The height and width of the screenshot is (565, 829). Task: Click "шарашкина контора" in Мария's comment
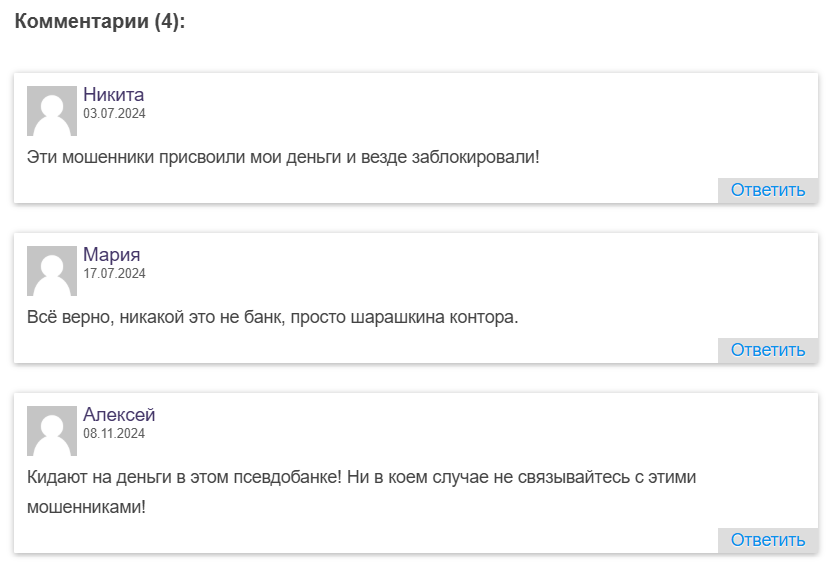pyautogui.click(x=434, y=317)
